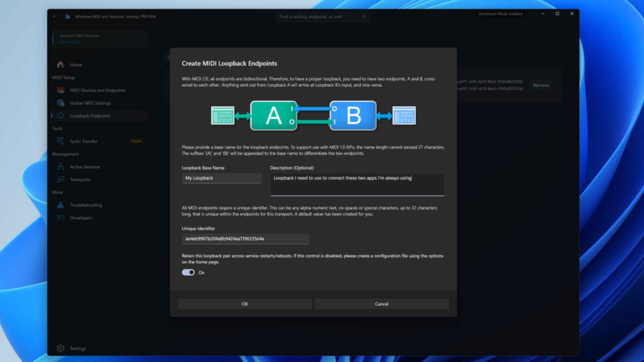Click OK to create loopback endpoints

click(x=245, y=304)
